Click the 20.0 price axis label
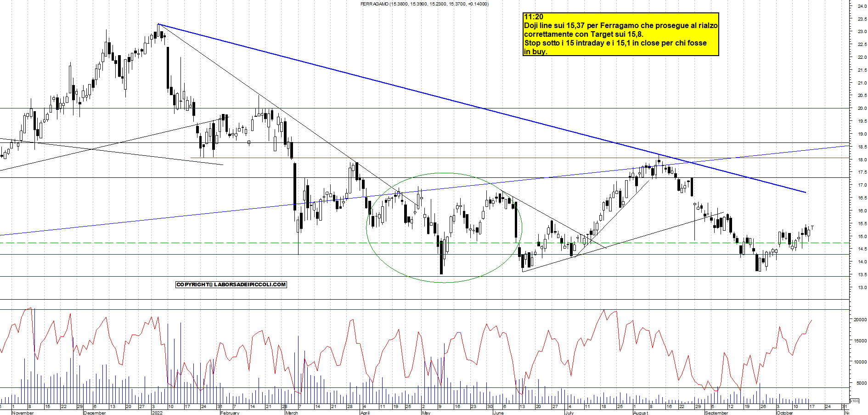 pyautogui.click(x=862, y=108)
